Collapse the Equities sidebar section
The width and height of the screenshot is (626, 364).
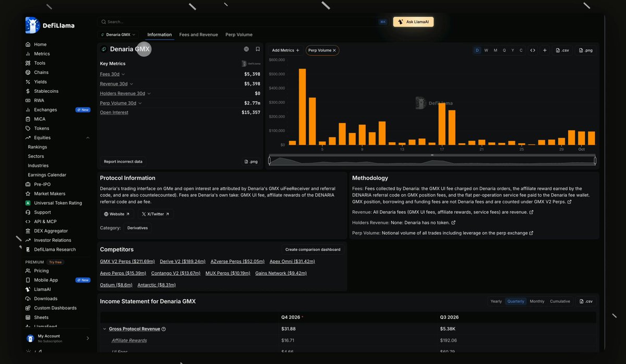pos(88,138)
